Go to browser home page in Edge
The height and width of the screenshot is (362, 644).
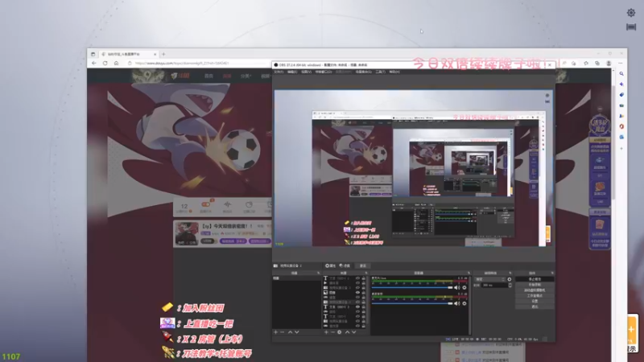click(116, 64)
